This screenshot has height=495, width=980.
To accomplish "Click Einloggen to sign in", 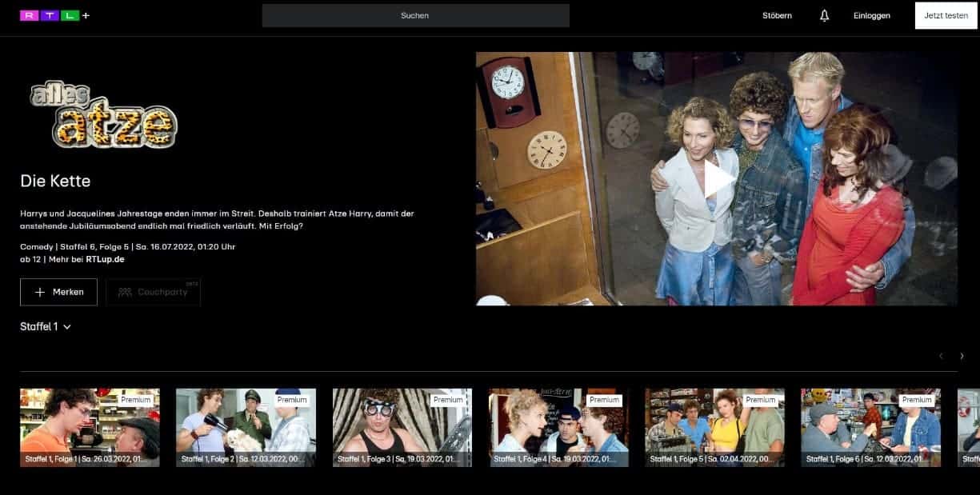I will point(872,15).
